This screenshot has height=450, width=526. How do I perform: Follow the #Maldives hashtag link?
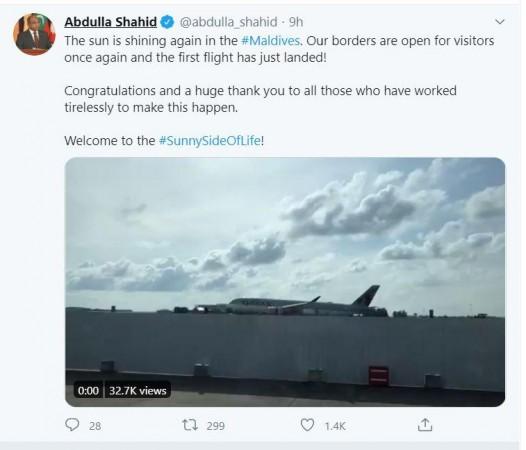(270, 41)
